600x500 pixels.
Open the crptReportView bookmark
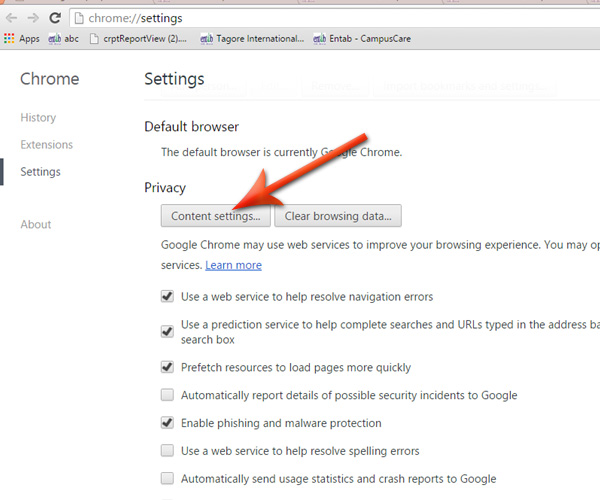pos(138,39)
